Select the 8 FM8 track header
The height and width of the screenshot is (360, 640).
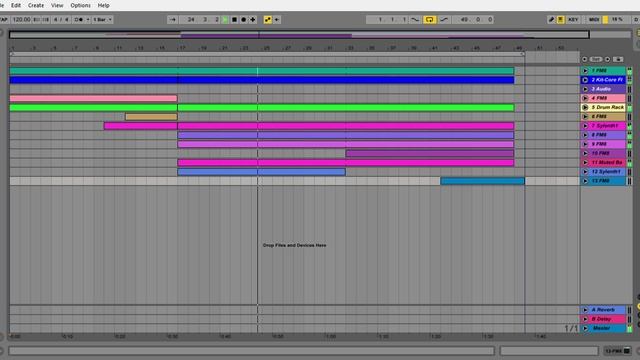pos(603,135)
